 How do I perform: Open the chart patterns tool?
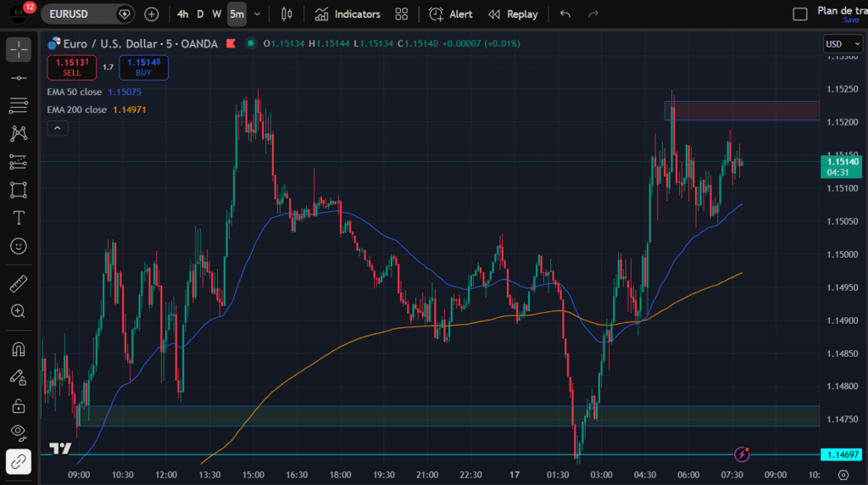[19, 133]
